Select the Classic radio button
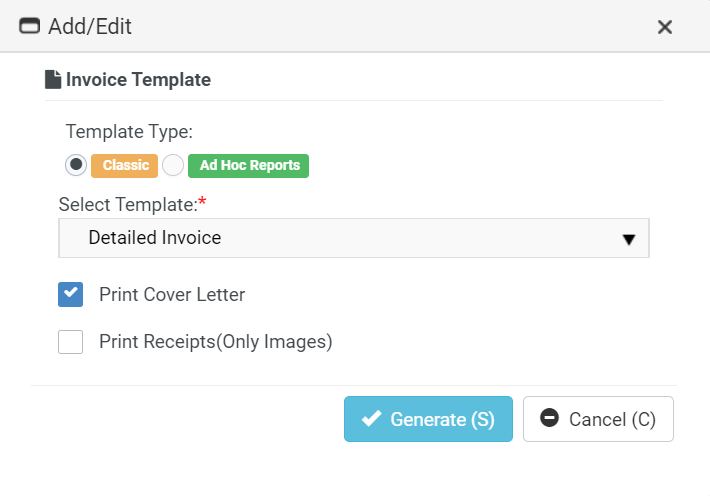This screenshot has height=496, width=710. (76, 165)
